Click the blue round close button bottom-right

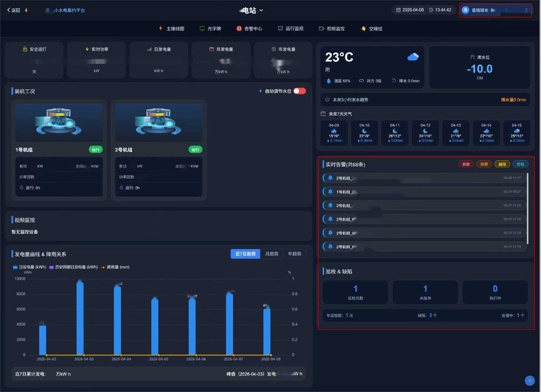click(x=530, y=380)
